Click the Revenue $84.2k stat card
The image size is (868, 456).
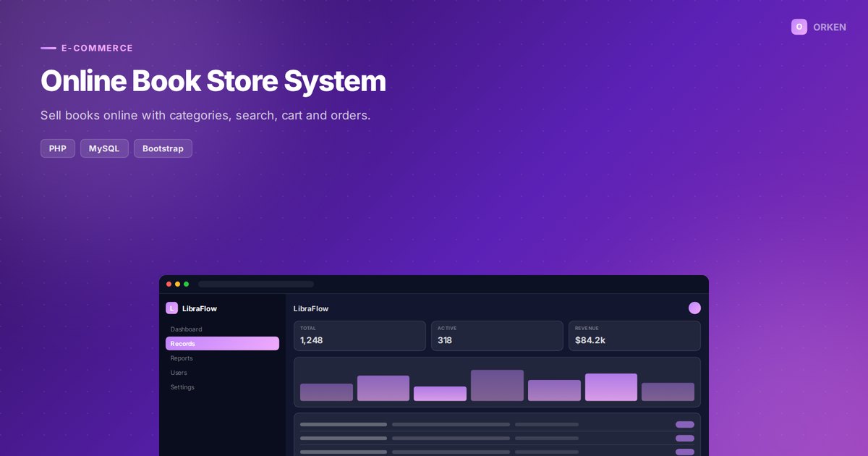(634, 336)
